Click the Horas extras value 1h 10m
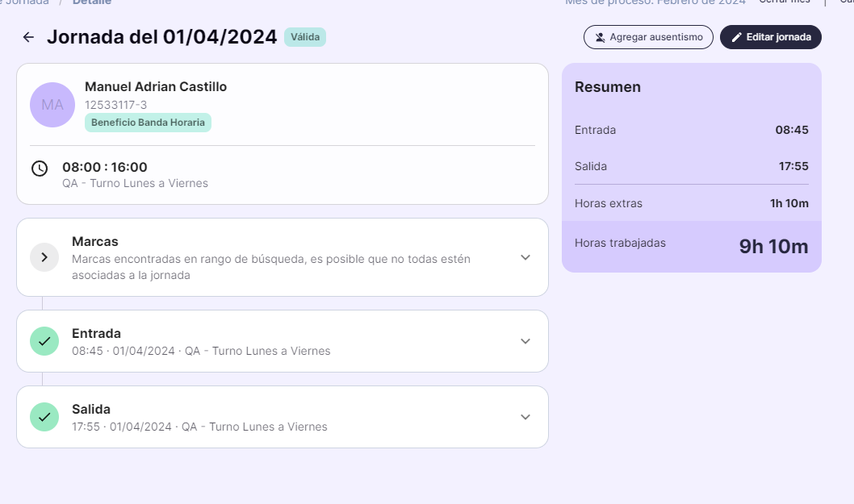This screenshot has height=504, width=854. point(789,203)
